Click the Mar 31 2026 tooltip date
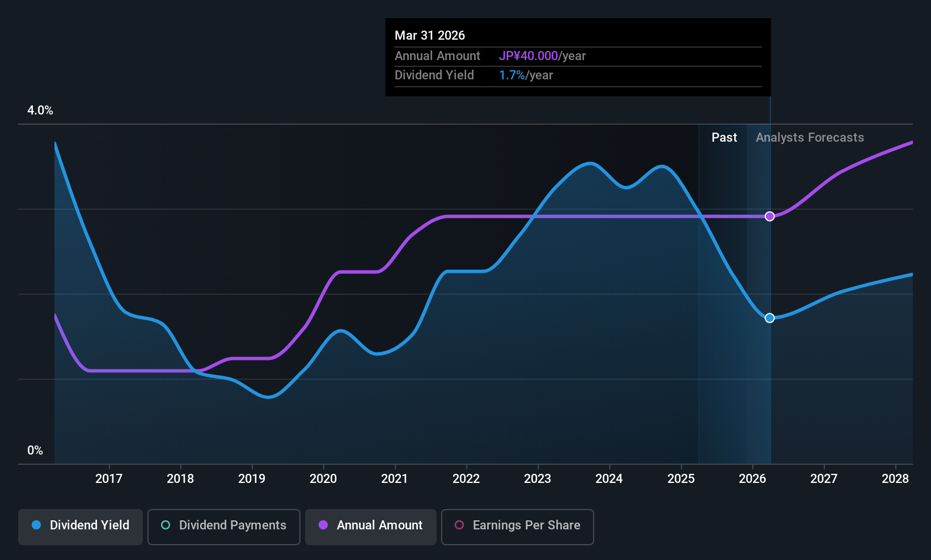Screen dimensions: 931x560 click(x=430, y=36)
